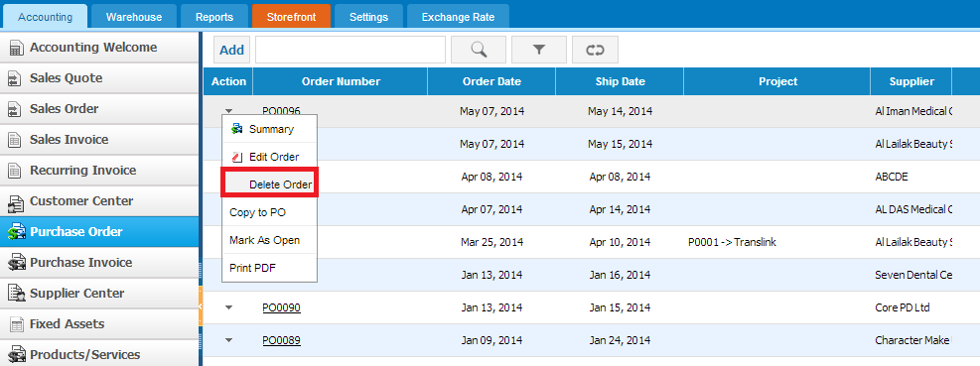Choose Copy to PO menu entry

tap(270, 212)
